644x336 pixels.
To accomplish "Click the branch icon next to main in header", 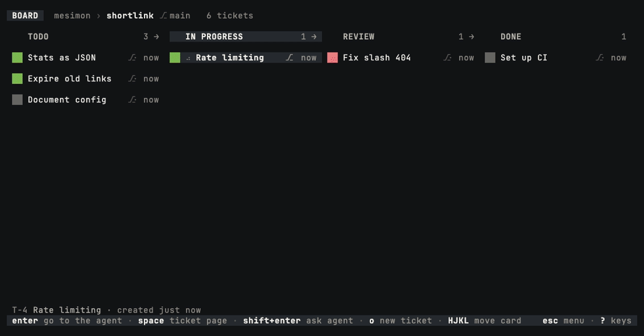I will pos(163,15).
